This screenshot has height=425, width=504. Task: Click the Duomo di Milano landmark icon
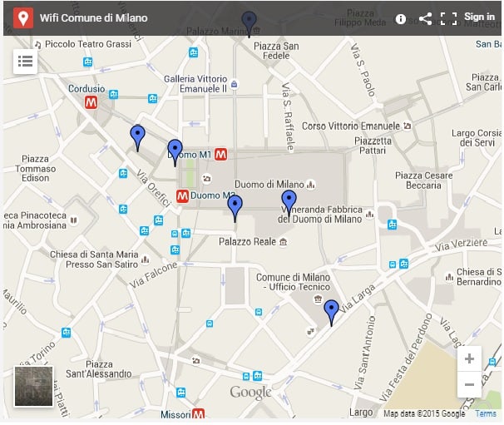point(310,185)
